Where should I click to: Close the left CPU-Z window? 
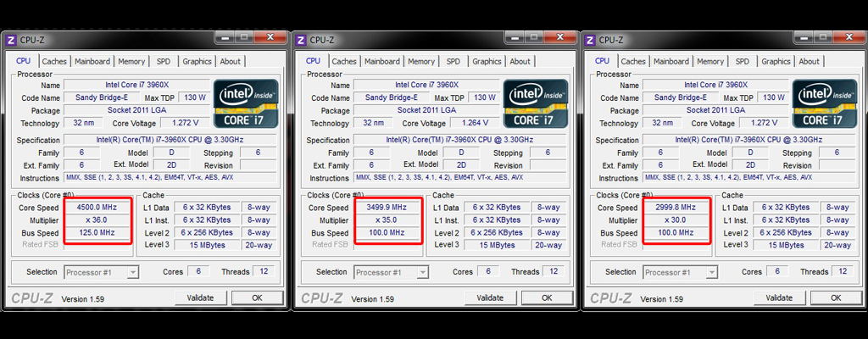coord(270,37)
